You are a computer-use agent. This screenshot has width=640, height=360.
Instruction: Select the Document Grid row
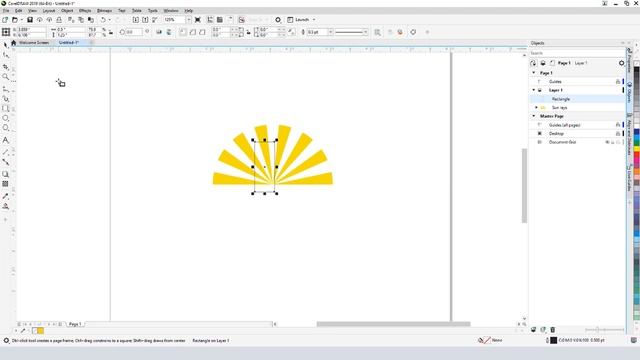point(577,142)
